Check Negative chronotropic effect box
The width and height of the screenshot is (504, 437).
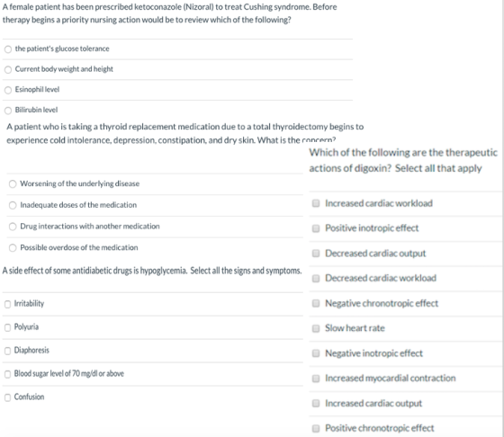click(316, 303)
